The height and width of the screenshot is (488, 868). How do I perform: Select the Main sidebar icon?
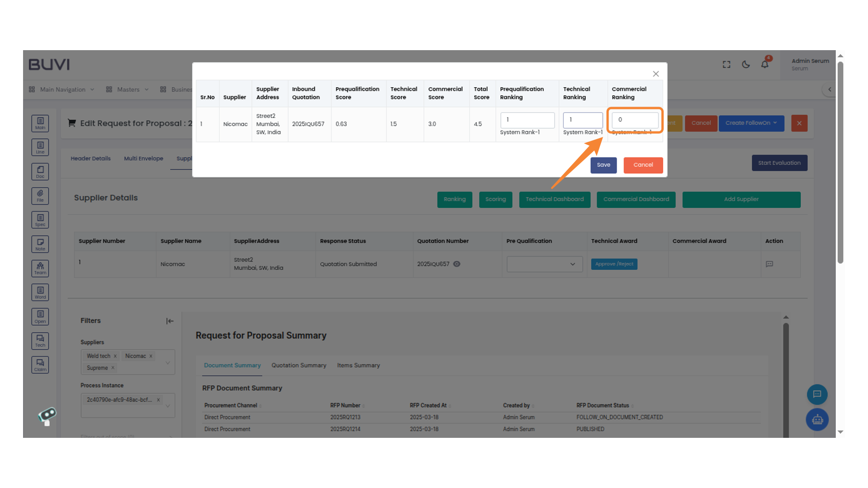[40, 123]
